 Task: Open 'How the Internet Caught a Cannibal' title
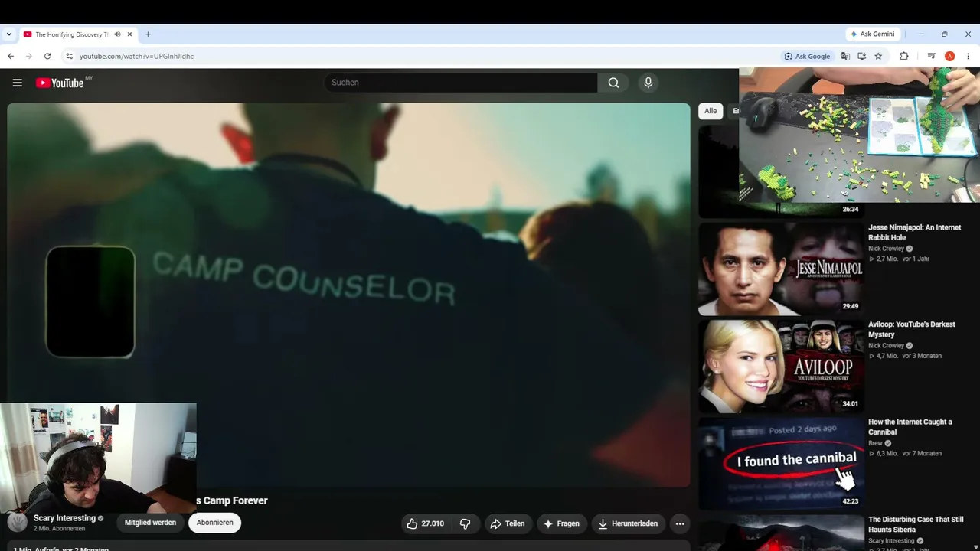click(x=910, y=427)
